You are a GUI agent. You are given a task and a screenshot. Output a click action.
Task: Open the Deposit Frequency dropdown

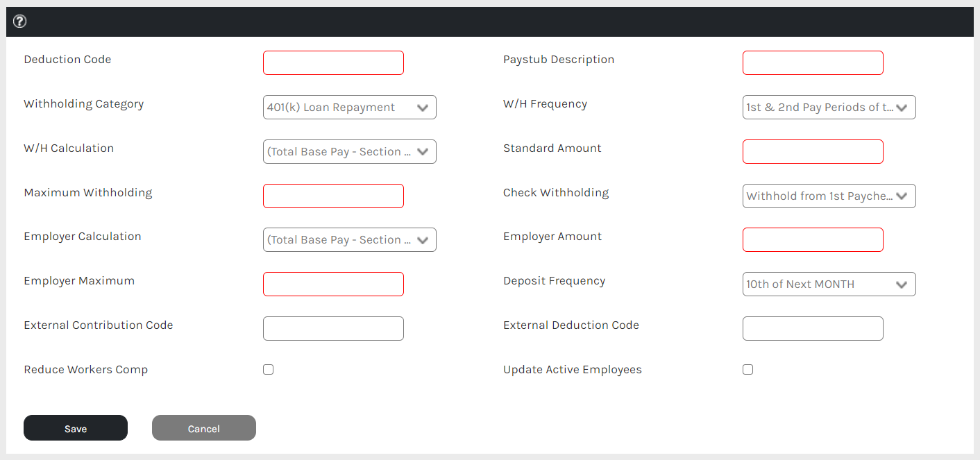tap(829, 284)
